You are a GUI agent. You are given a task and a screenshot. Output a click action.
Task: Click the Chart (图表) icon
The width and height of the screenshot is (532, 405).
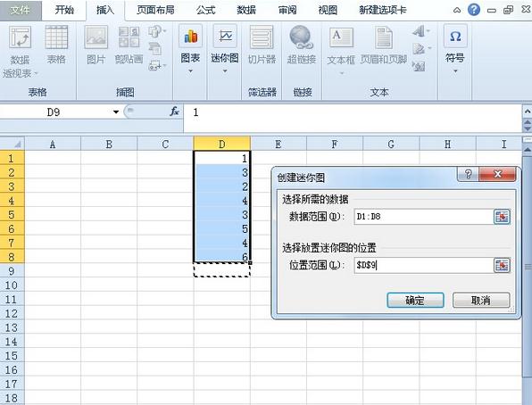click(x=190, y=36)
